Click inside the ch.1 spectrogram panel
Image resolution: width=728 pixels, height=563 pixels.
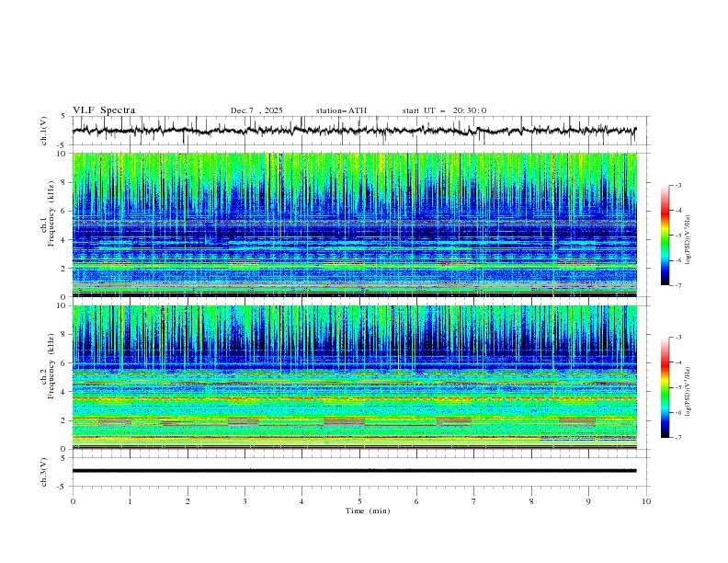(x=355, y=224)
